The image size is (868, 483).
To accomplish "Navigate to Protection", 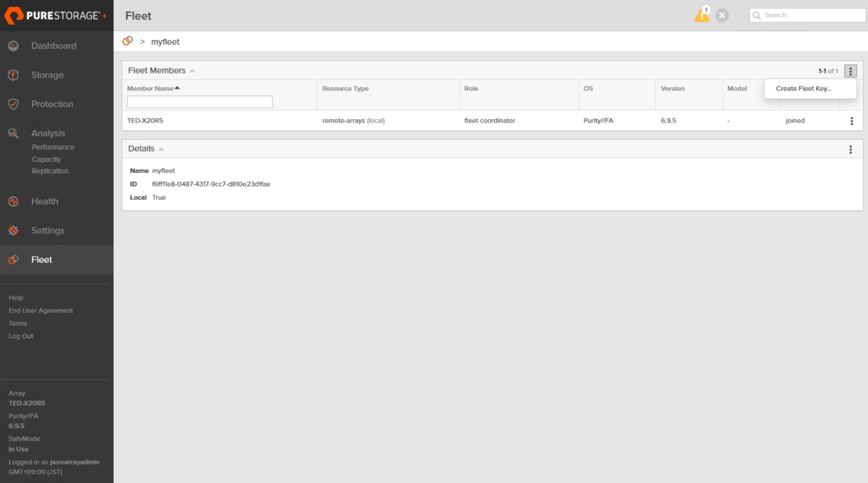I will pyautogui.click(x=52, y=104).
